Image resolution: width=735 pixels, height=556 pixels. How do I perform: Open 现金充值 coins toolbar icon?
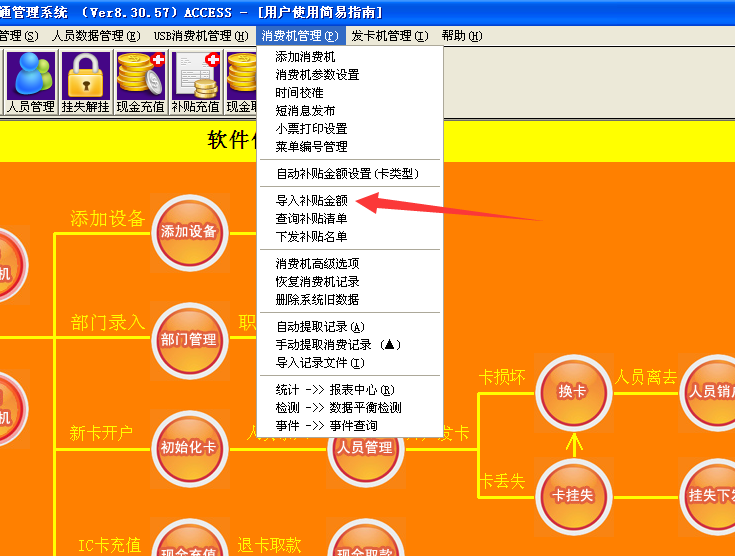coord(140,82)
